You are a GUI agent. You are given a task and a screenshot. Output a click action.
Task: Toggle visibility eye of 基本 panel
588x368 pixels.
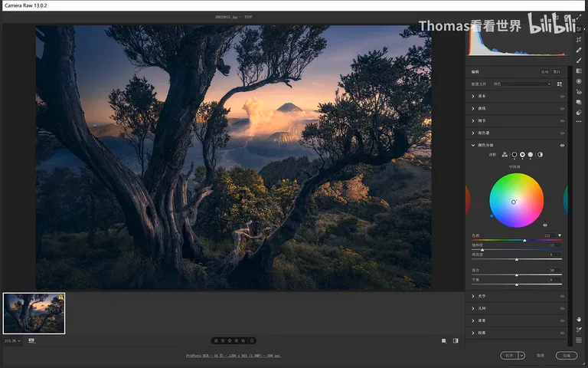pyautogui.click(x=562, y=97)
